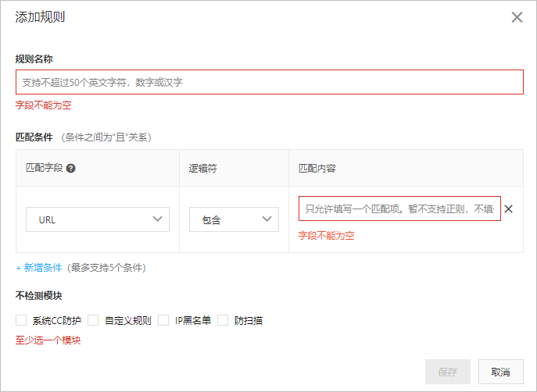Click the 匹配内容 input field

pyautogui.click(x=399, y=208)
